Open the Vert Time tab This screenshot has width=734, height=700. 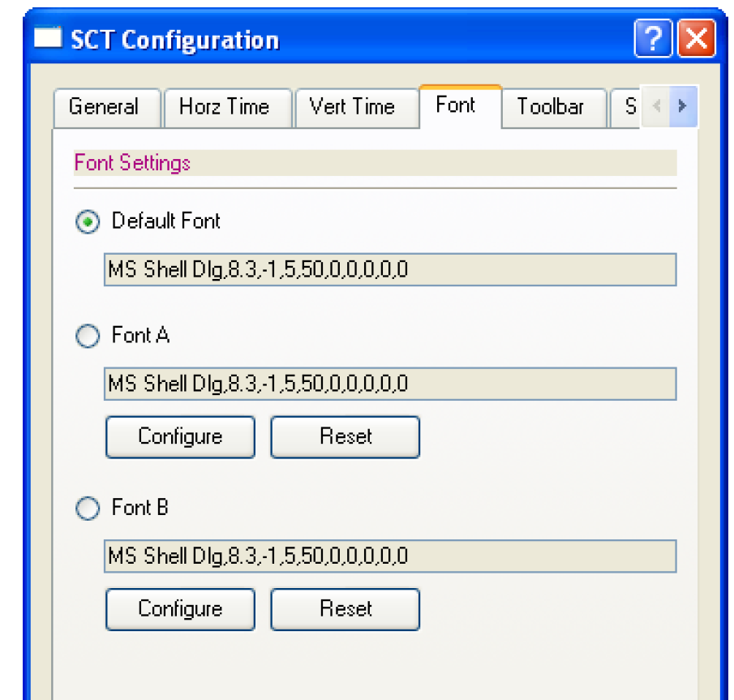point(357,107)
